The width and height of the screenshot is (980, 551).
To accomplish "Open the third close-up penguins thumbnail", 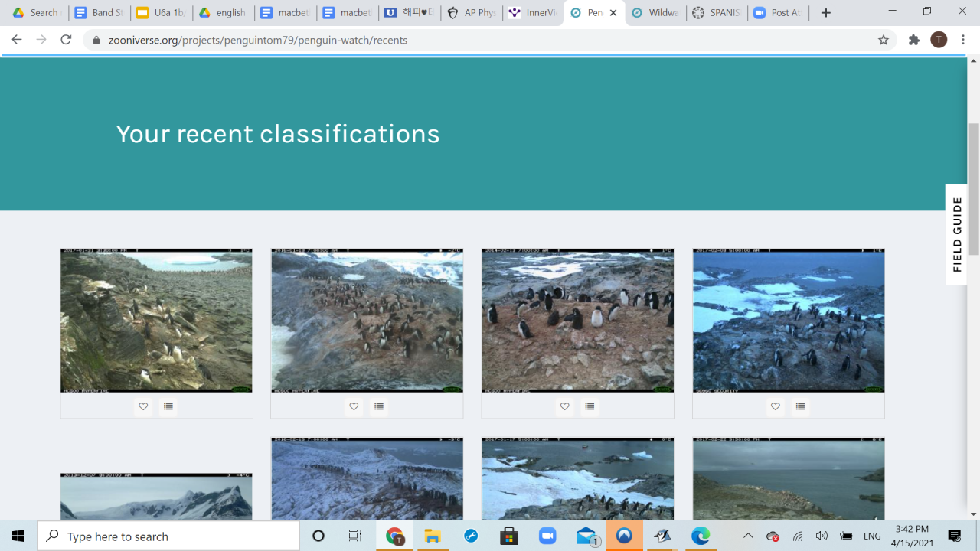I will coord(578,320).
